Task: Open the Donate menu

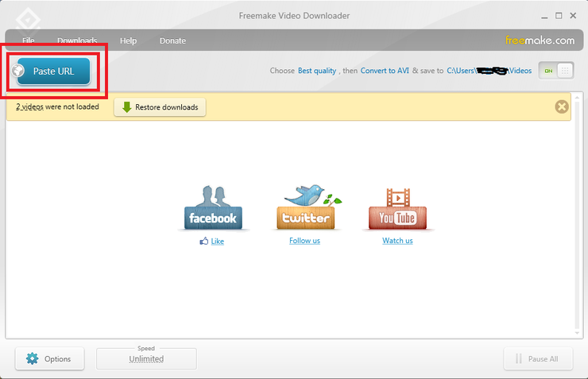Action: pyautogui.click(x=172, y=41)
